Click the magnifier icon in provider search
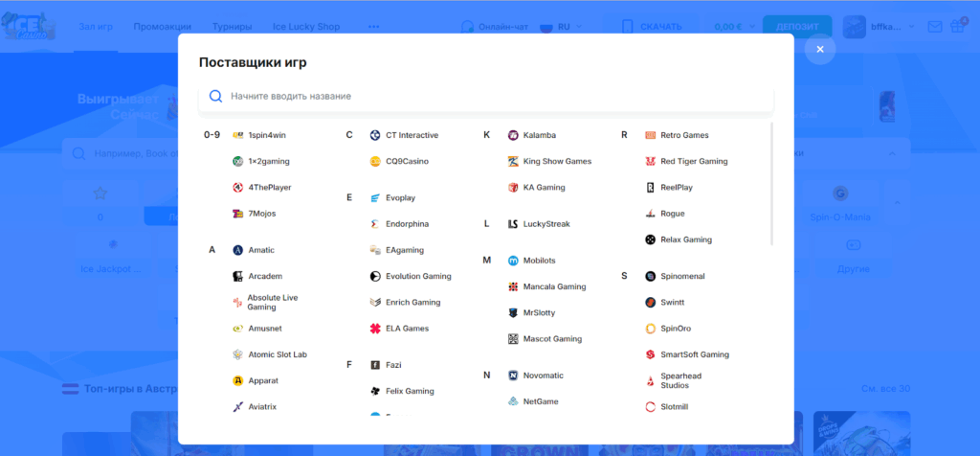The height and width of the screenshot is (456, 980). pyautogui.click(x=215, y=96)
